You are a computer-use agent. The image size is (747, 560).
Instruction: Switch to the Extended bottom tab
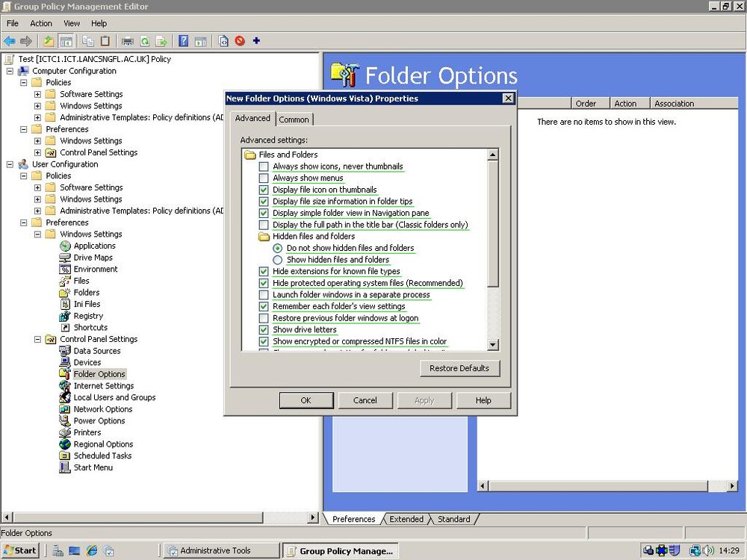click(x=406, y=519)
